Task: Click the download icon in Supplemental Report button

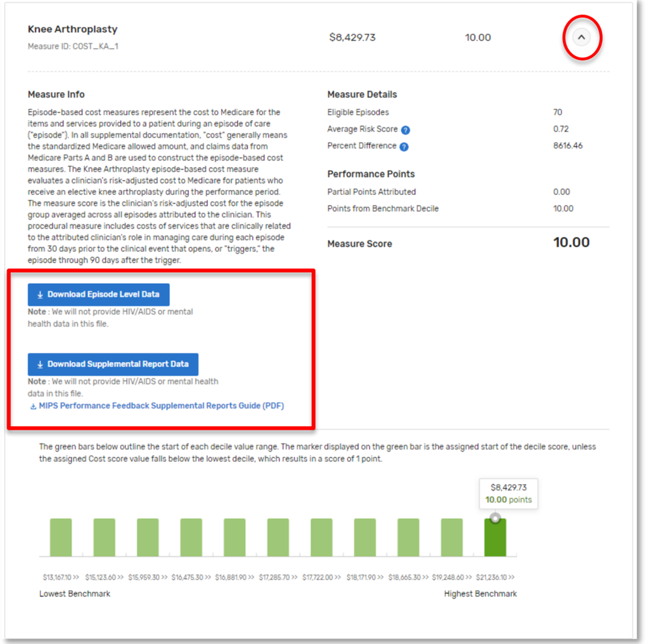Action: pyautogui.click(x=40, y=365)
